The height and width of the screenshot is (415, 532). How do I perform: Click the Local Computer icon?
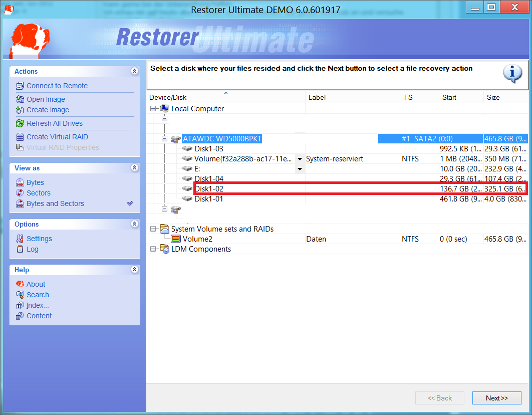[164, 109]
